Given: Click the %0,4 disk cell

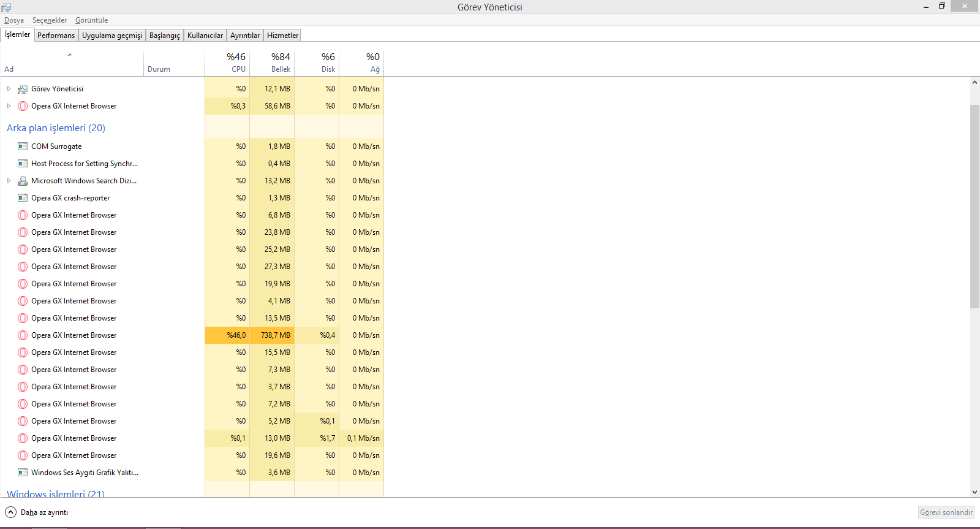Looking at the screenshot, I should pos(317,335).
